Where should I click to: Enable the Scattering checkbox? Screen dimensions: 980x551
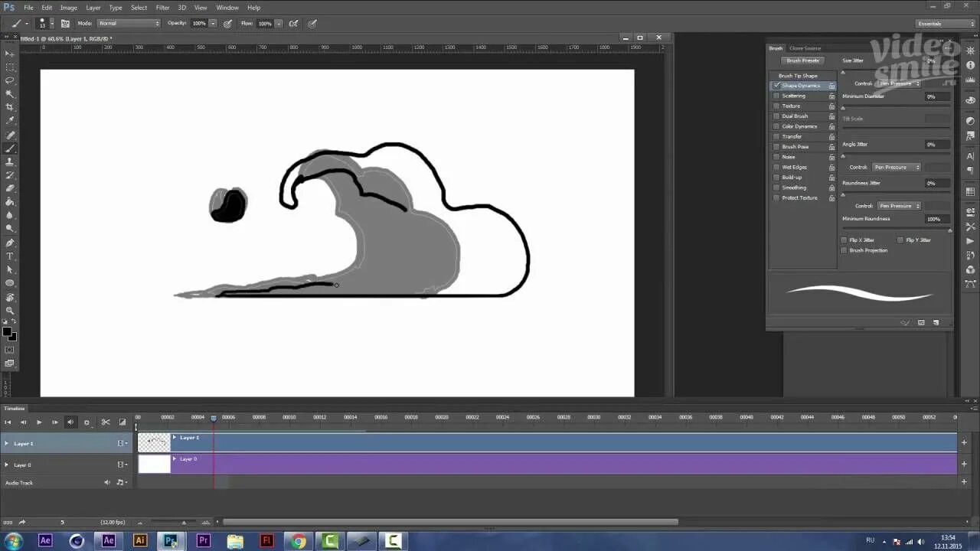click(776, 96)
